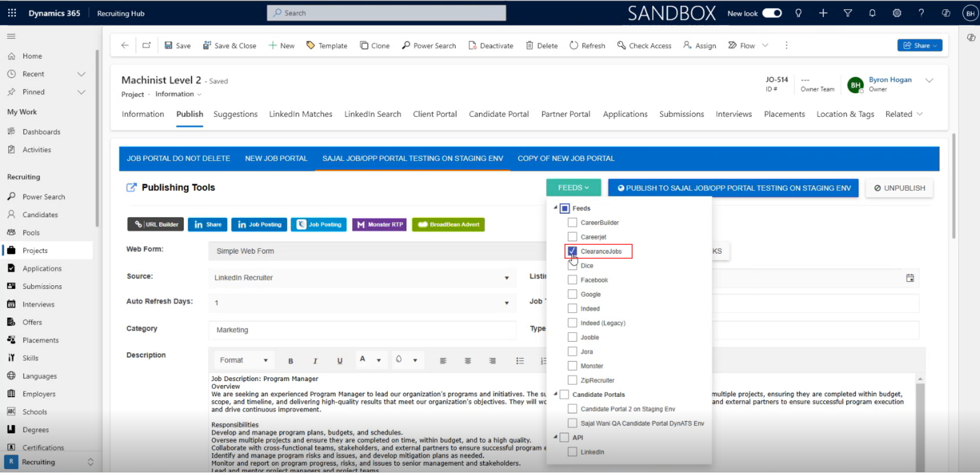Center align description text
This screenshot has height=475, width=980.
468,361
